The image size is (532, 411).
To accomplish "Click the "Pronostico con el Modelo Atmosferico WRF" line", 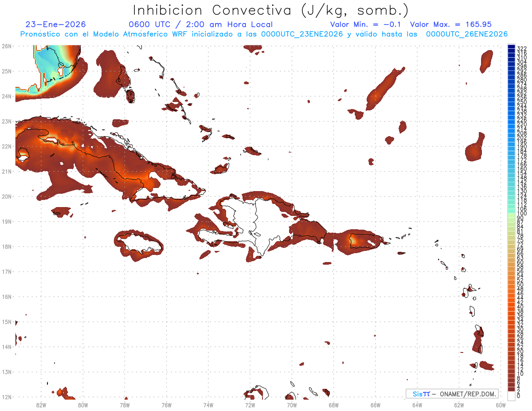I will [x=264, y=34].
